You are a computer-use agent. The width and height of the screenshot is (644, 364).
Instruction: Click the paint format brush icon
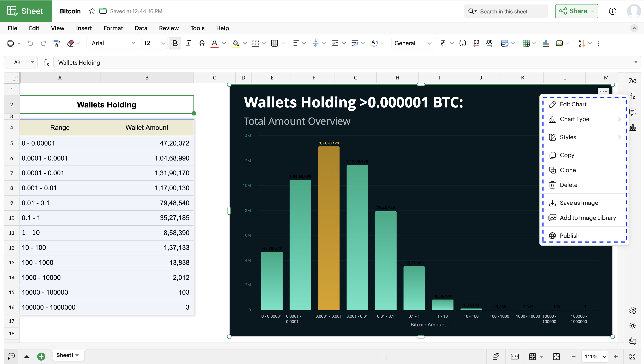(57, 43)
